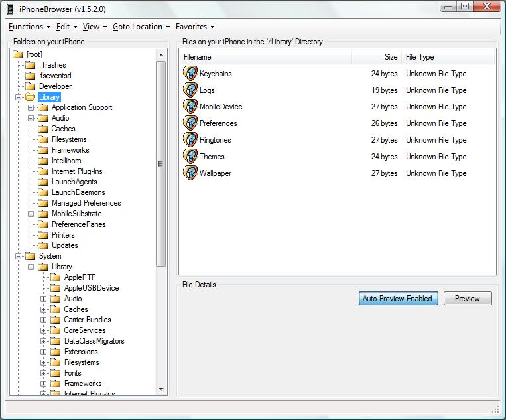Click the Intelliborn folder icon
This screenshot has width=506, height=420.
tap(43, 161)
